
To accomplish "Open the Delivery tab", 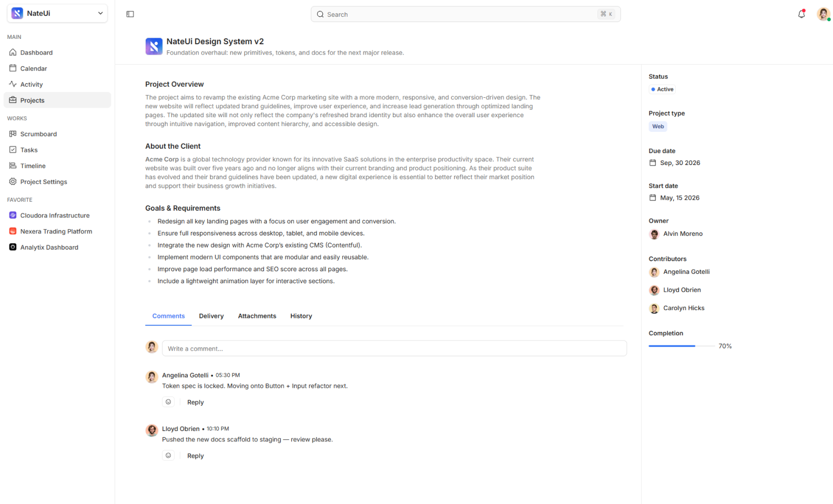I will coord(211,316).
